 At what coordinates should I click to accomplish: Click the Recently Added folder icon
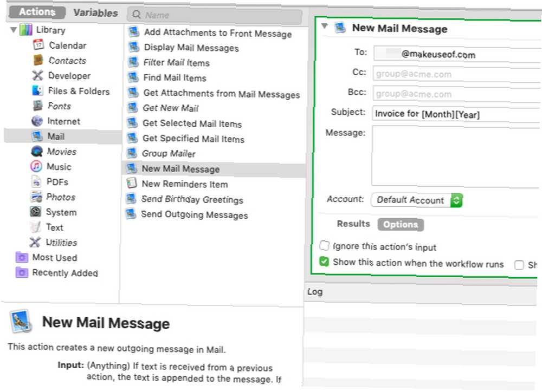22,272
